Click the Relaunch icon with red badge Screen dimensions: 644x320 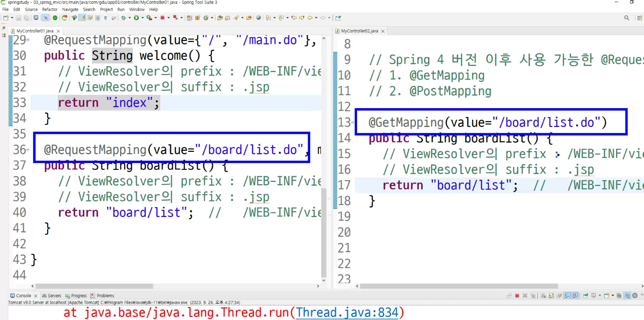(x=64, y=18)
